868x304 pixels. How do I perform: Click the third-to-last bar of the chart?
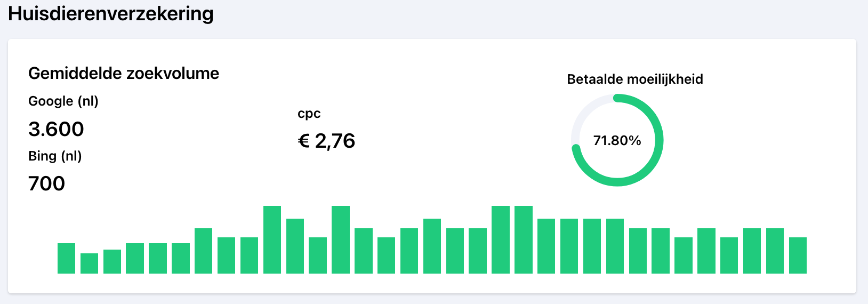[x=752, y=251]
